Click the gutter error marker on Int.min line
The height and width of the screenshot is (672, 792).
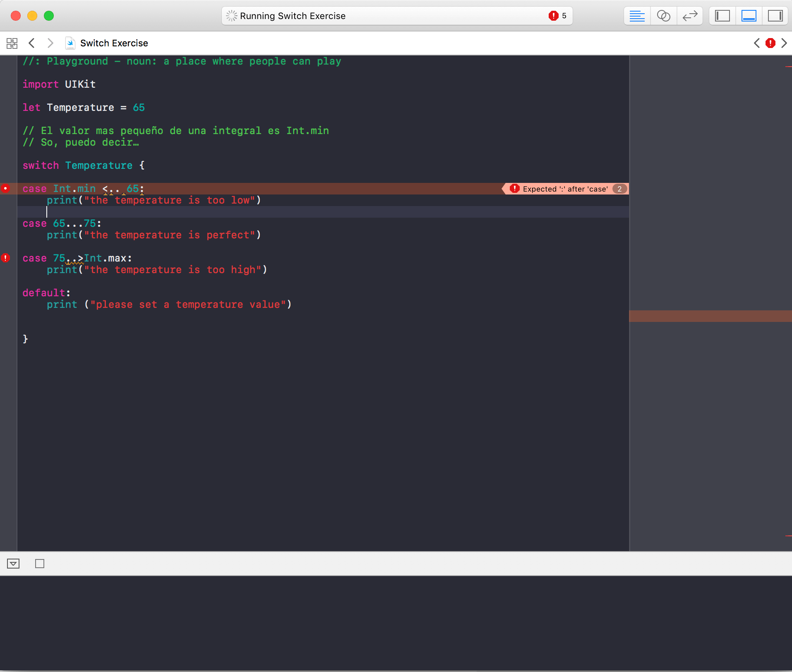click(5, 189)
